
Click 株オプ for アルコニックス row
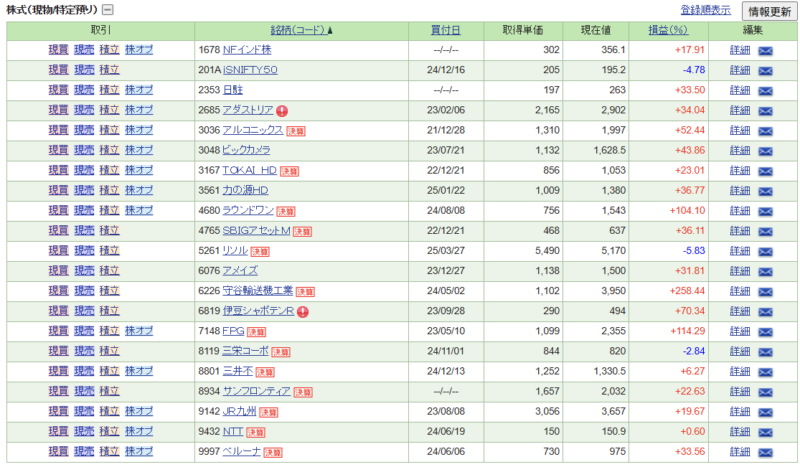click(x=139, y=130)
